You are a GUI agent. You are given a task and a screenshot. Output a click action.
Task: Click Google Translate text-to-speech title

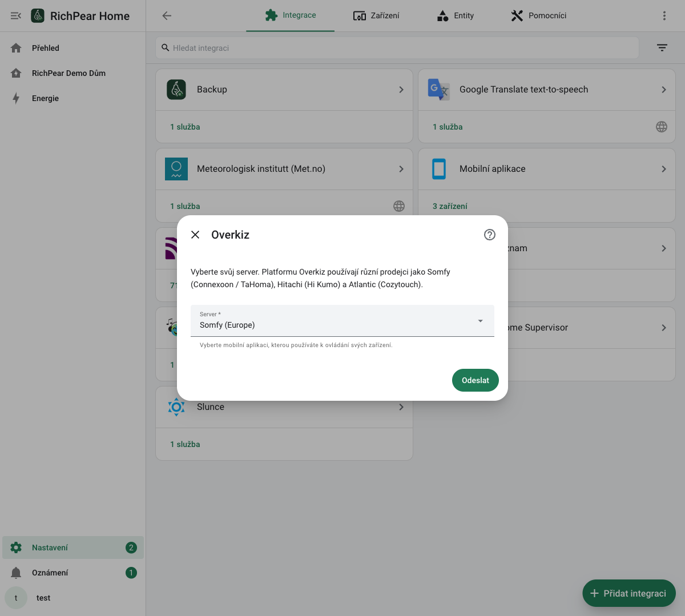(x=523, y=90)
